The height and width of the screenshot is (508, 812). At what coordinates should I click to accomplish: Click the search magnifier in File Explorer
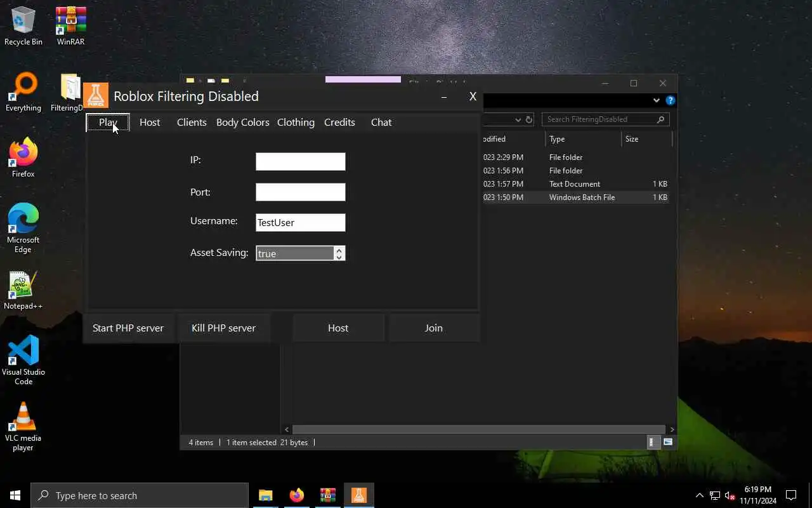pos(660,119)
